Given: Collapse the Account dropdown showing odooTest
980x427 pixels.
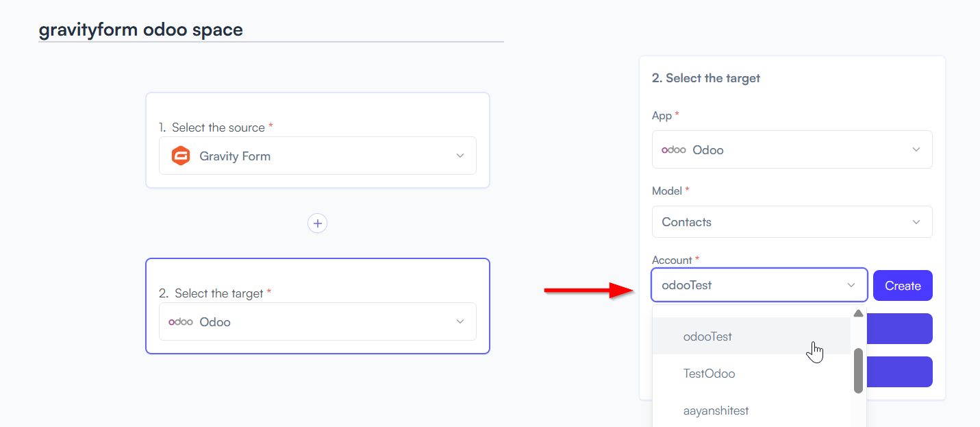Looking at the screenshot, I should (759, 285).
